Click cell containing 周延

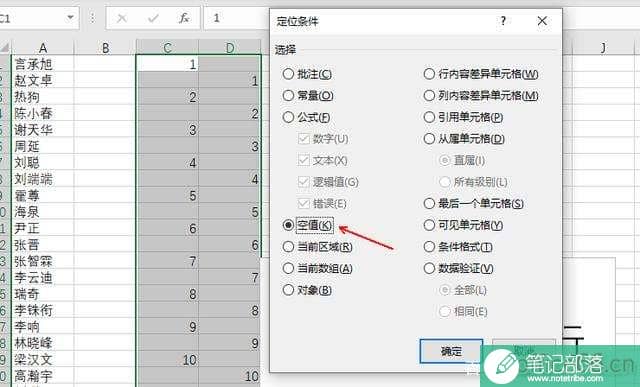point(42,146)
